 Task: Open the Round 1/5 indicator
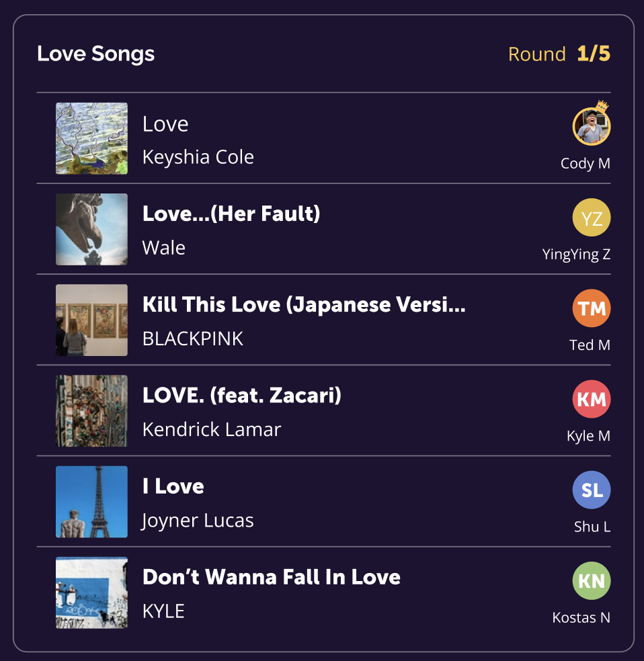click(559, 54)
